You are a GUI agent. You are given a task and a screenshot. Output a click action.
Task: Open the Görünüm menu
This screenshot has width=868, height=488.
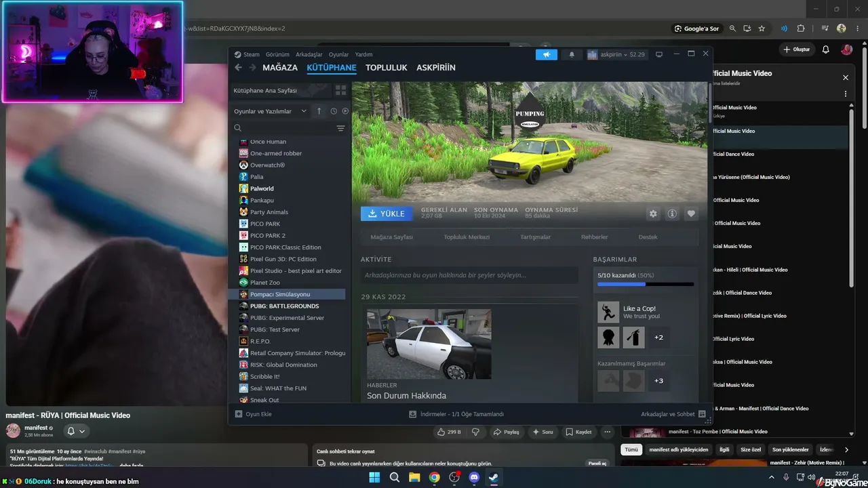tap(277, 54)
